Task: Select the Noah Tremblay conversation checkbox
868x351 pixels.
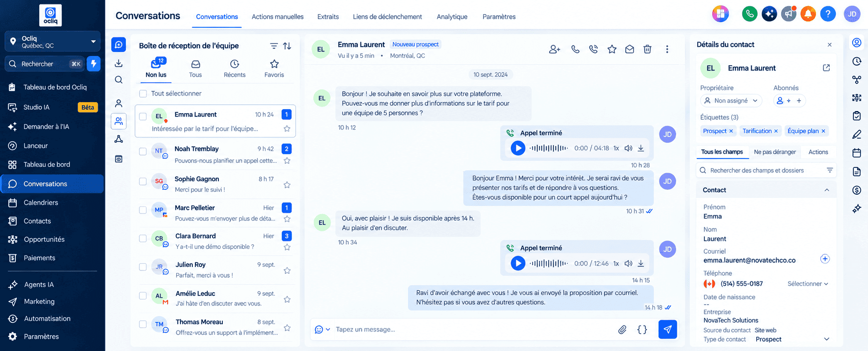Action: coord(143,151)
